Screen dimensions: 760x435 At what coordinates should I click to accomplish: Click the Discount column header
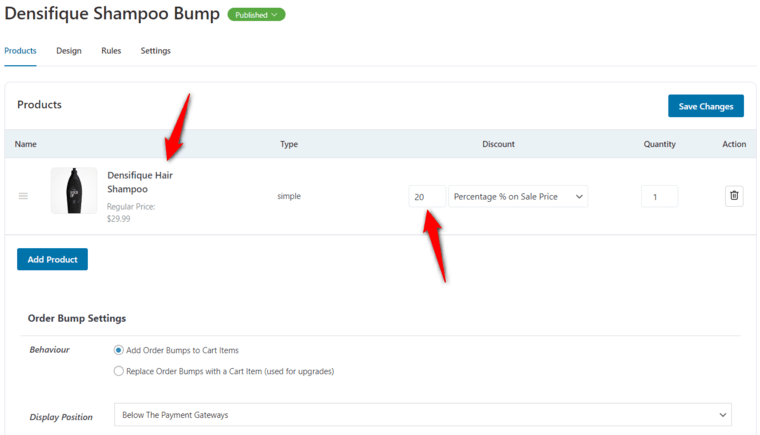point(498,144)
